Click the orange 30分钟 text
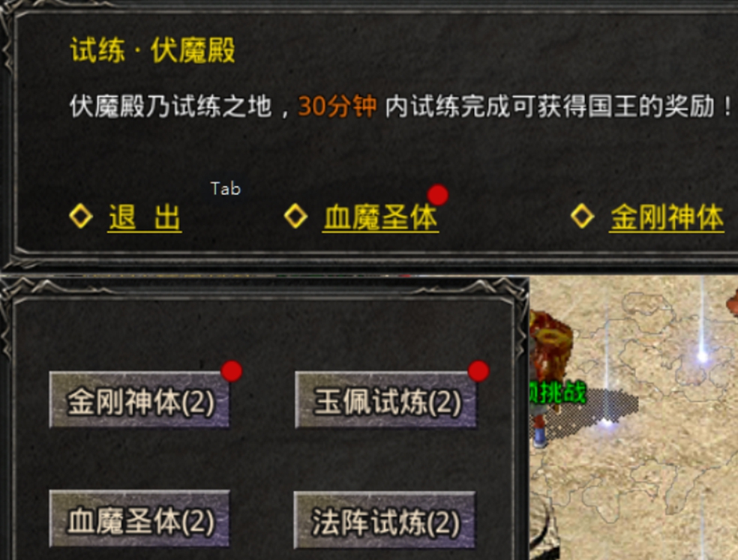Viewport: 738px width, 560px height. pos(337,106)
